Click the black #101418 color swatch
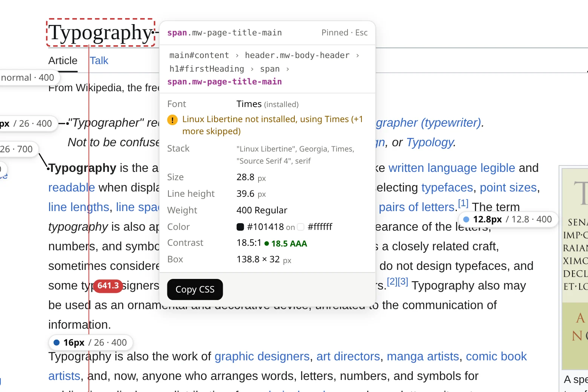The width and height of the screenshot is (588, 392). pos(240,227)
